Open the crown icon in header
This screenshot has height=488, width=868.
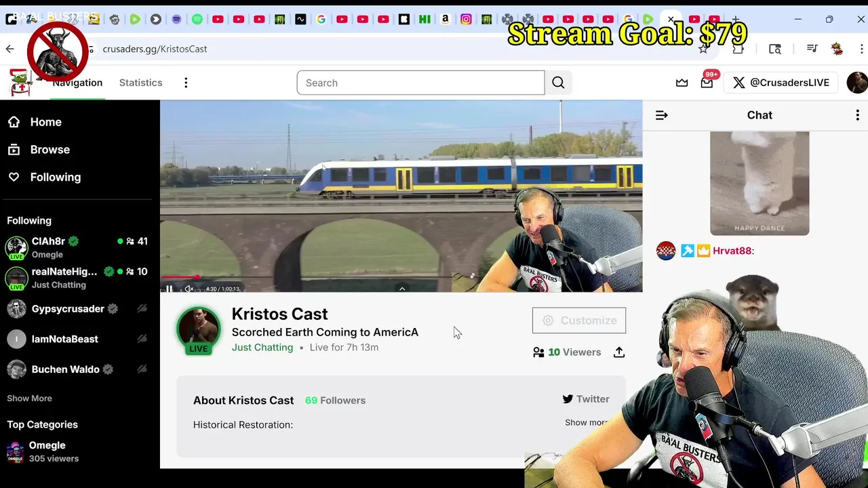click(682, 83)
